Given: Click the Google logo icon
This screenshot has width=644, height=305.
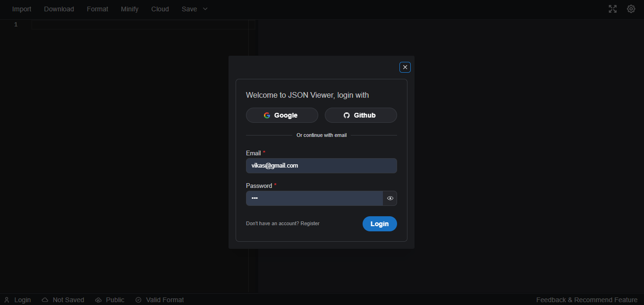Looking at the screenshot, I should click(x=267, y=115).
